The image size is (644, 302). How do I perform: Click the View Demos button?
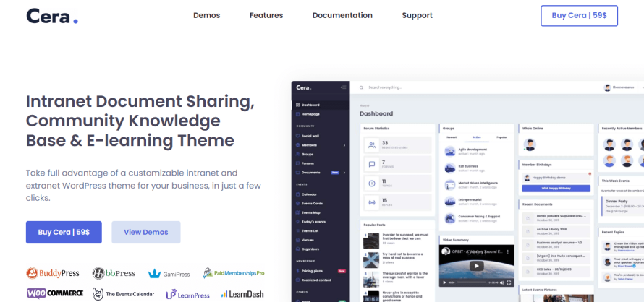145,232
